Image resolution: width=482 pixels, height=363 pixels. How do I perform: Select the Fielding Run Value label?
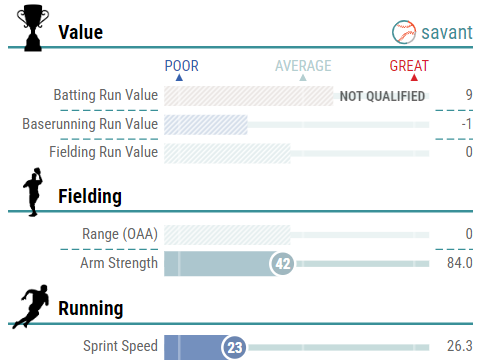(104, 152)
